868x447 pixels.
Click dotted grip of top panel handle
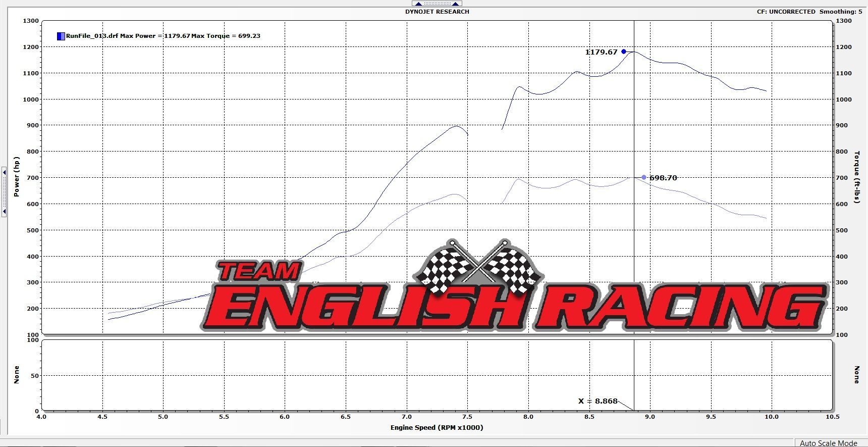coord(437,4)
